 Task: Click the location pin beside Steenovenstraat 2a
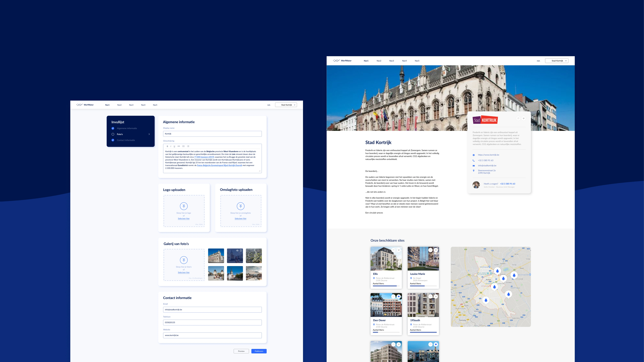pos(473,171)
